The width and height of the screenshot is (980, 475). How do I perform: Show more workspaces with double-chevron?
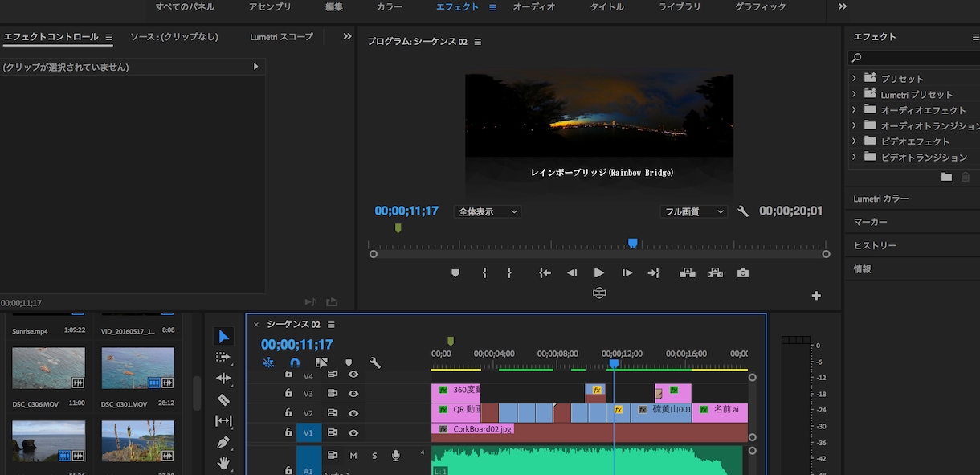[x=842, y=6]
